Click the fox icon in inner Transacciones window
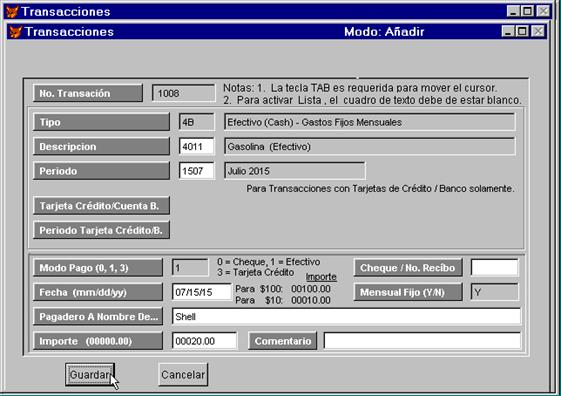561x396 pixels. point(15,32)
